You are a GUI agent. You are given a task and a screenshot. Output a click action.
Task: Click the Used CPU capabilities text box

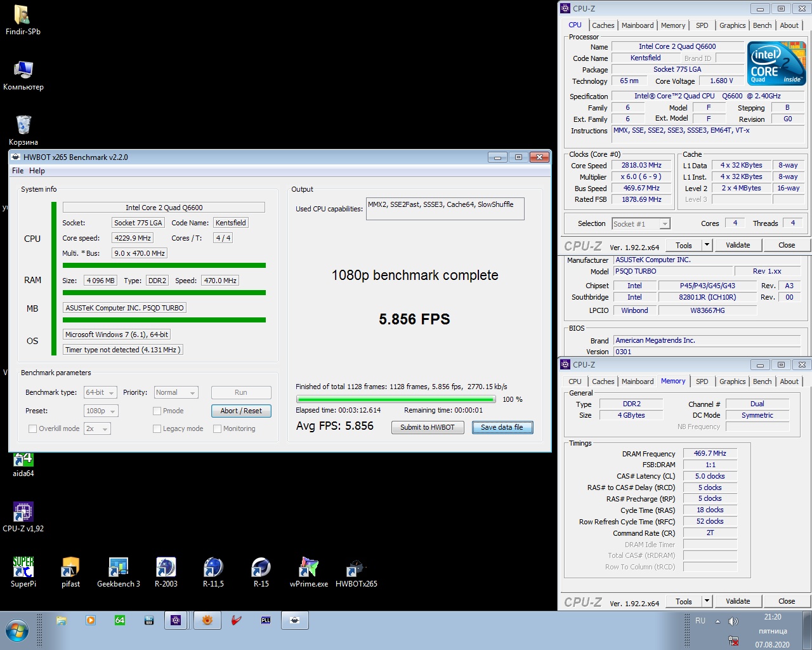(445, 209)
